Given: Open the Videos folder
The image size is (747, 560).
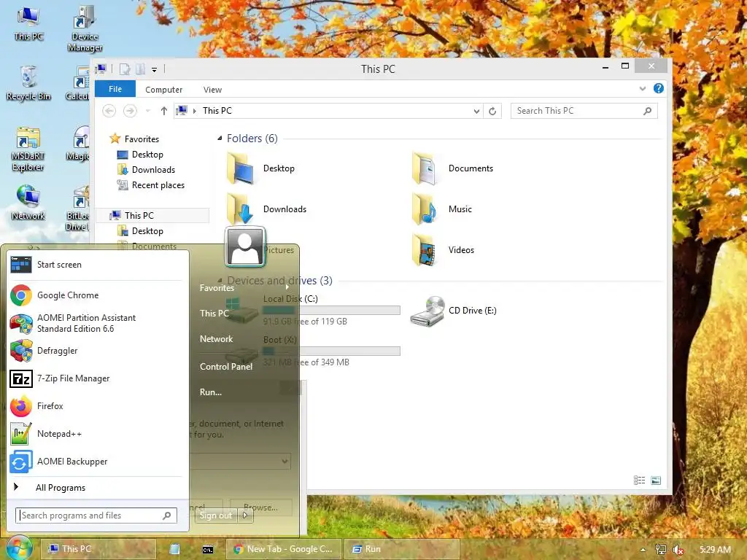Looking at the screenshot, I should [x=443, y=250].
